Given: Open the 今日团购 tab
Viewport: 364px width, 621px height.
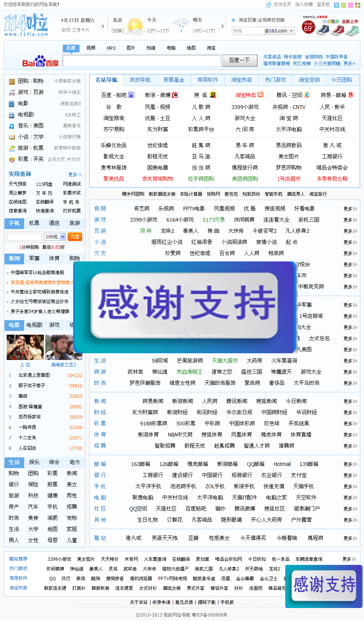Looking at the screenshot, I should pyautogui.click(x=342, y=80).
